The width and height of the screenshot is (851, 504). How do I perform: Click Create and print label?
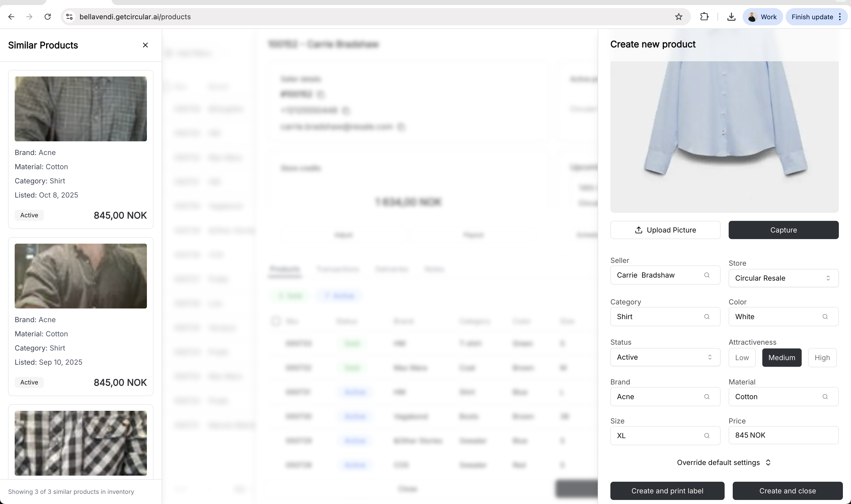[667, 491]
